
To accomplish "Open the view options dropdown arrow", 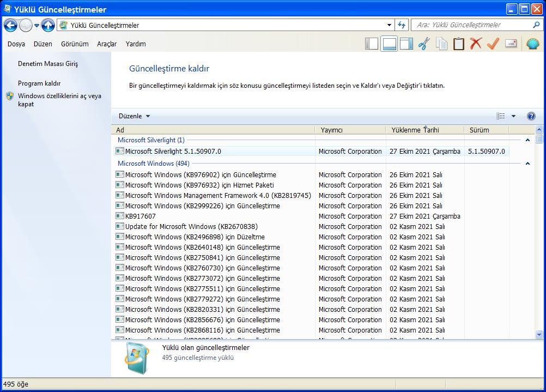I will point(513,116).
